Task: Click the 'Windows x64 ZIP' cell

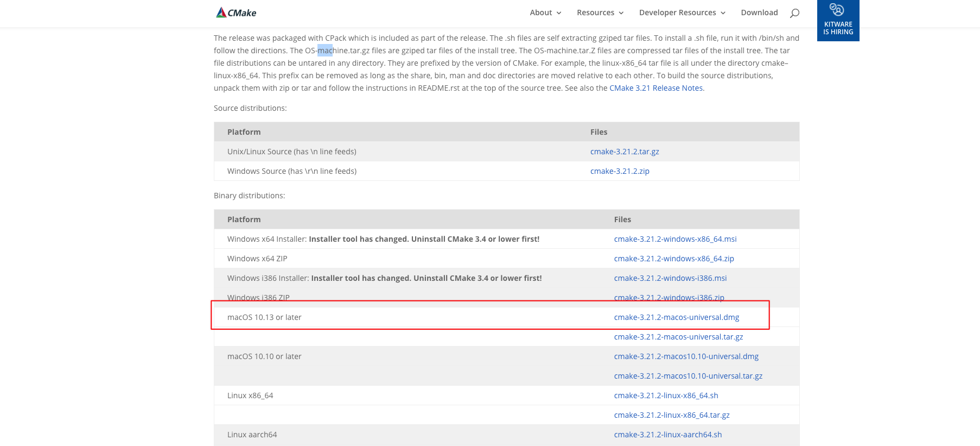Action: pos(257,259)
